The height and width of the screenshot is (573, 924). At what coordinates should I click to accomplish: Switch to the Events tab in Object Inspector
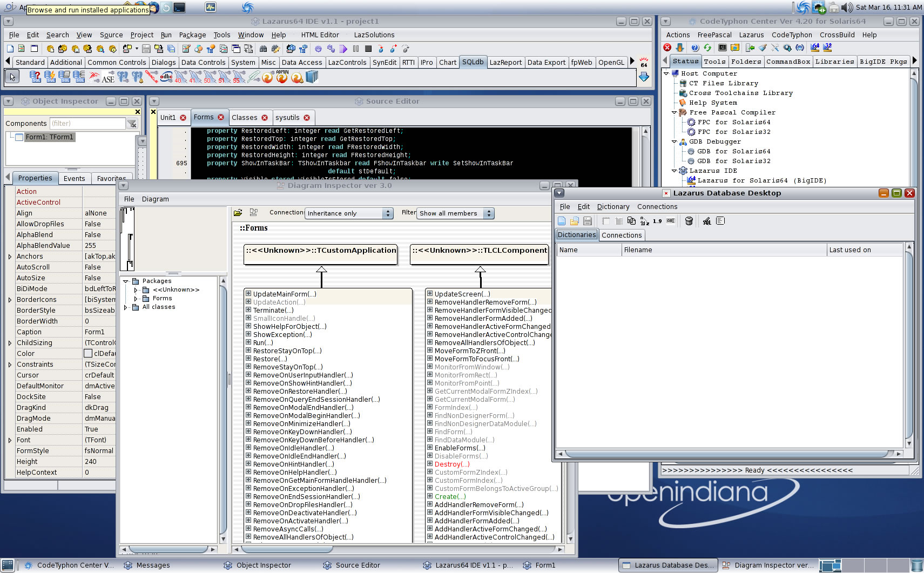click(74, 178)
